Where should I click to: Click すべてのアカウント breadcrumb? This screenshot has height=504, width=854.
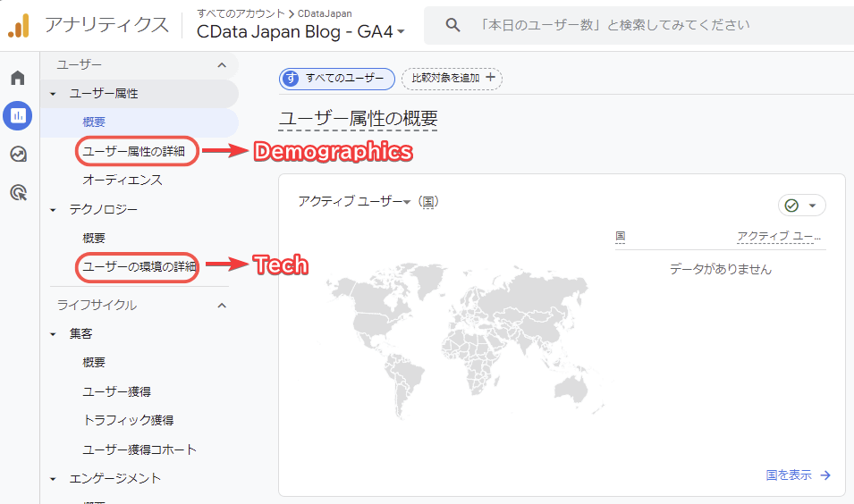click(x=241, y=13)
